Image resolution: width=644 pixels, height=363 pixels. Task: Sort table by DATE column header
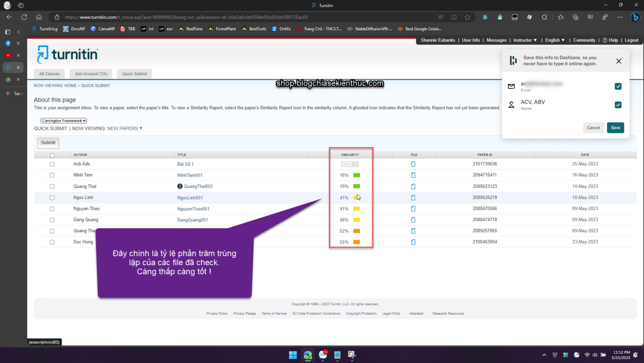point(585,155)
